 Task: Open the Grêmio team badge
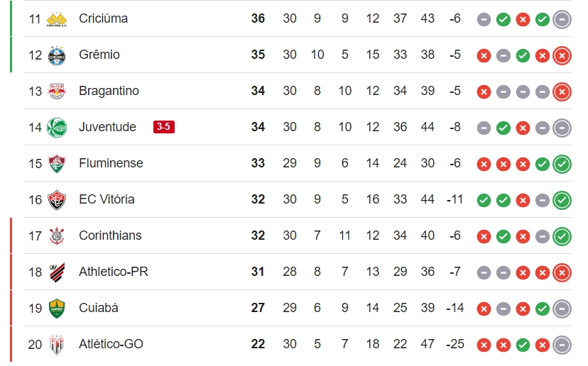(x=57, y=56)
